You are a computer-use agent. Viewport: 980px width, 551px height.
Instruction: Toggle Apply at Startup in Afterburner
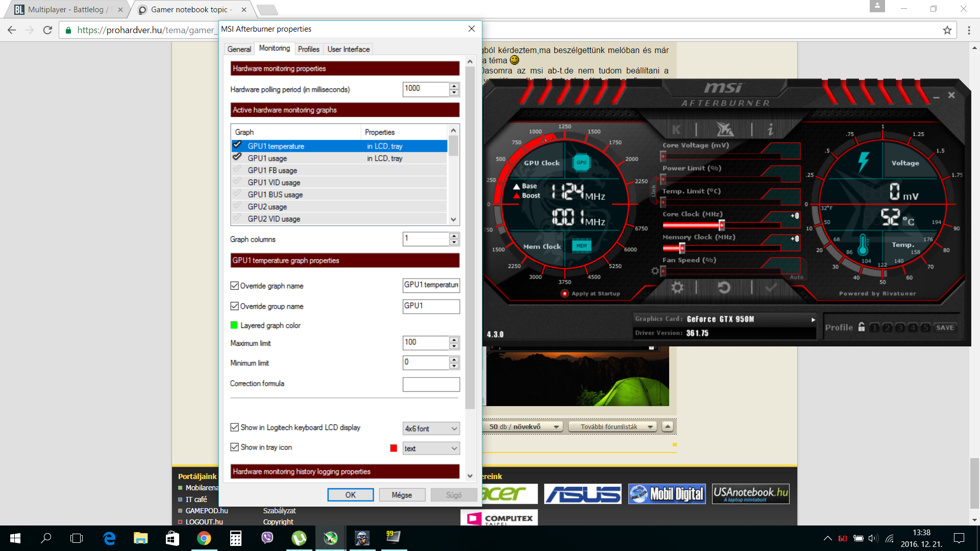click(565, 293)
